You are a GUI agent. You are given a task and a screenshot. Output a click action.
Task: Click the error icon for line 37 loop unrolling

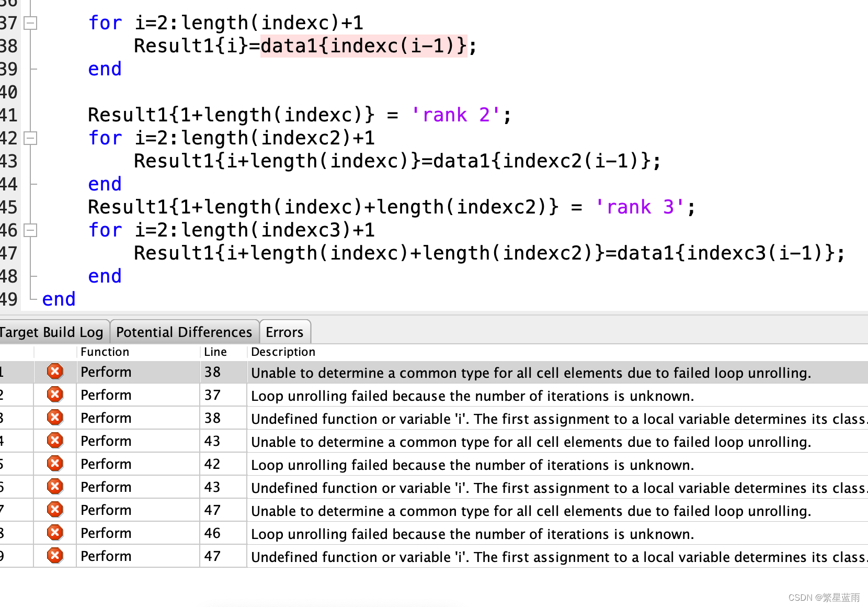[55, 395]
